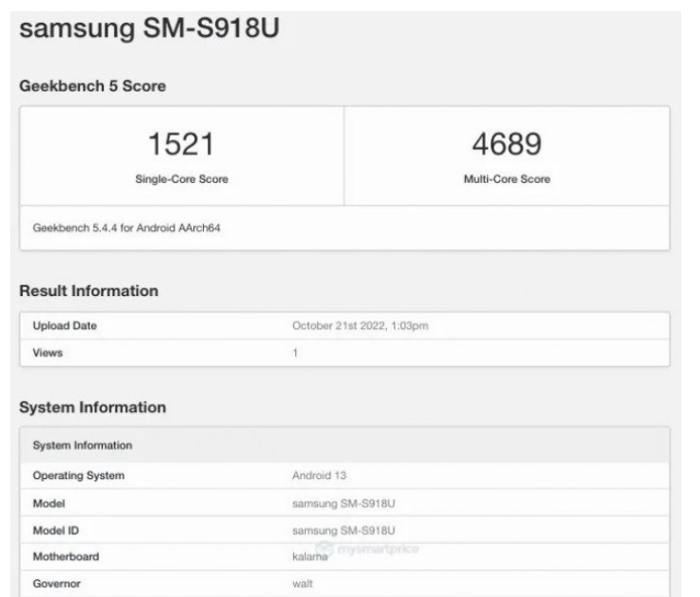Click the Operating System row label
The image size is (700, 597).
78,475
